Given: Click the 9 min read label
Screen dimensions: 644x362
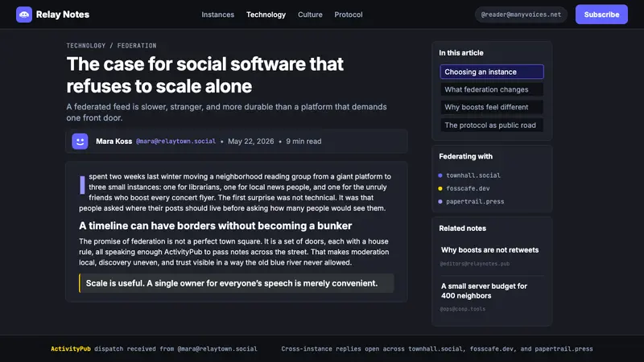Looking at the screenshot, I should [x=303, y=142].
